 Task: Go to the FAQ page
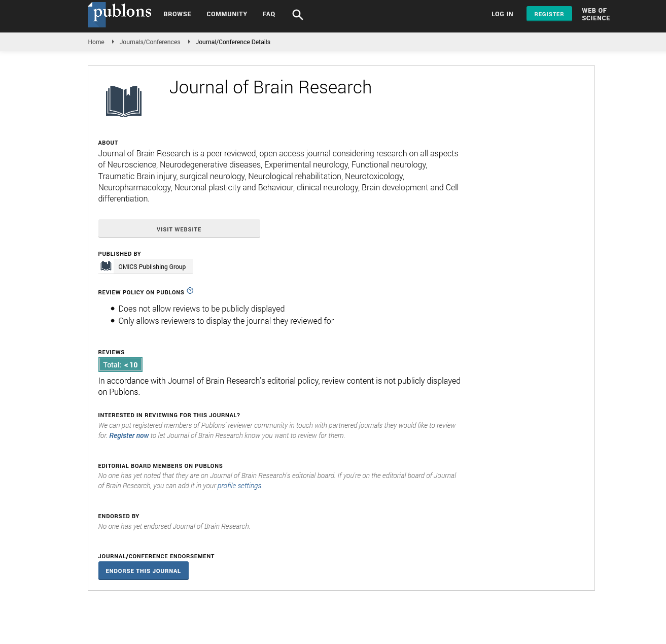[269, 14]
